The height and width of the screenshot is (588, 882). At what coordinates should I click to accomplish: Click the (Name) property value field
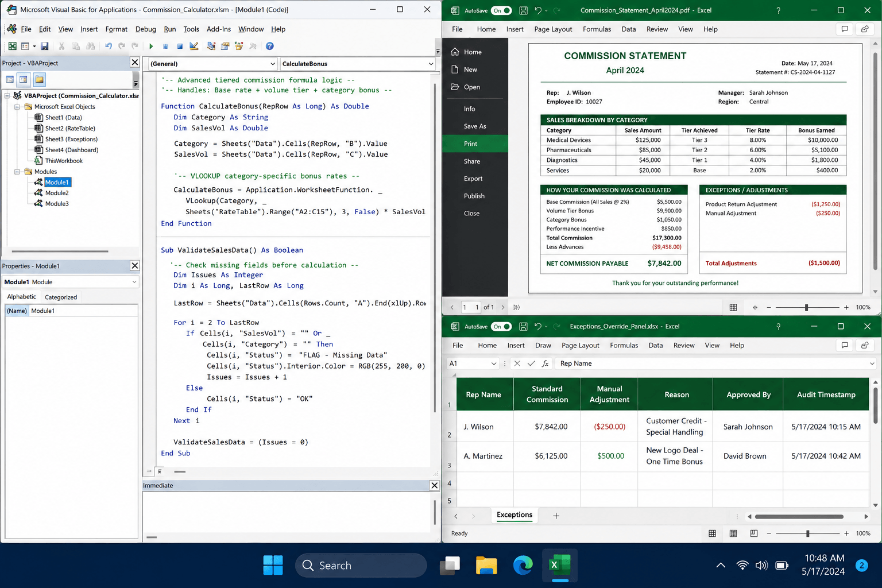[83, 311]
